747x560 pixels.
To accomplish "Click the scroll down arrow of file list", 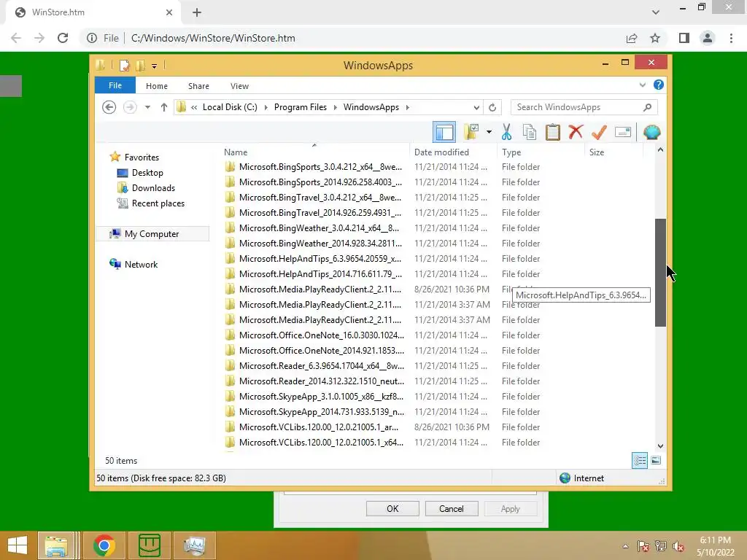I will [x=660, y=446].
